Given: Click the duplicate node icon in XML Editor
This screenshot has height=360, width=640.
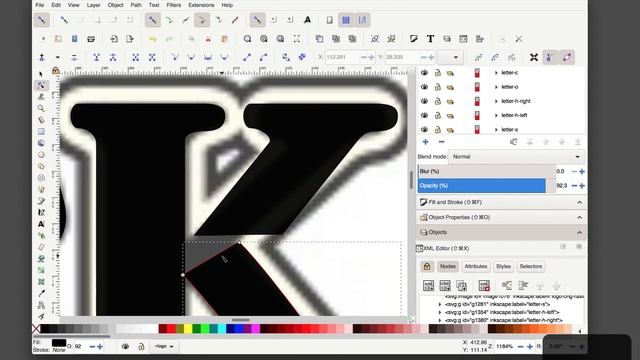Looking at the screenshot, I should coord(461,285).
